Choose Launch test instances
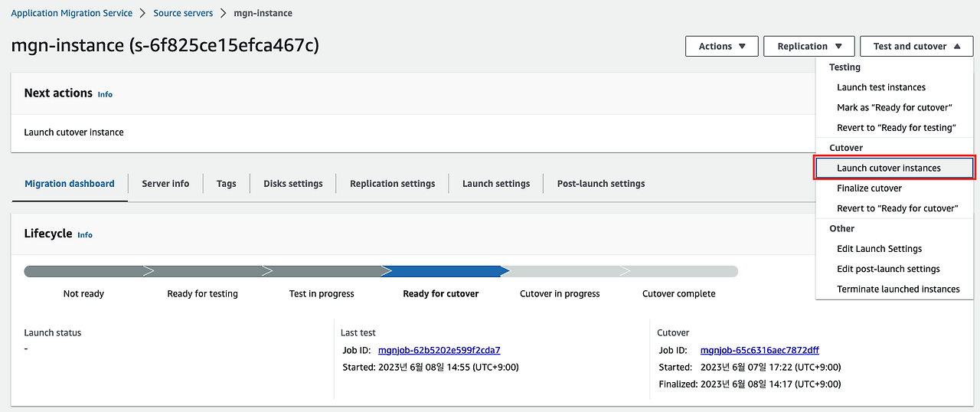The image size is (980, 412). point(881,87)
